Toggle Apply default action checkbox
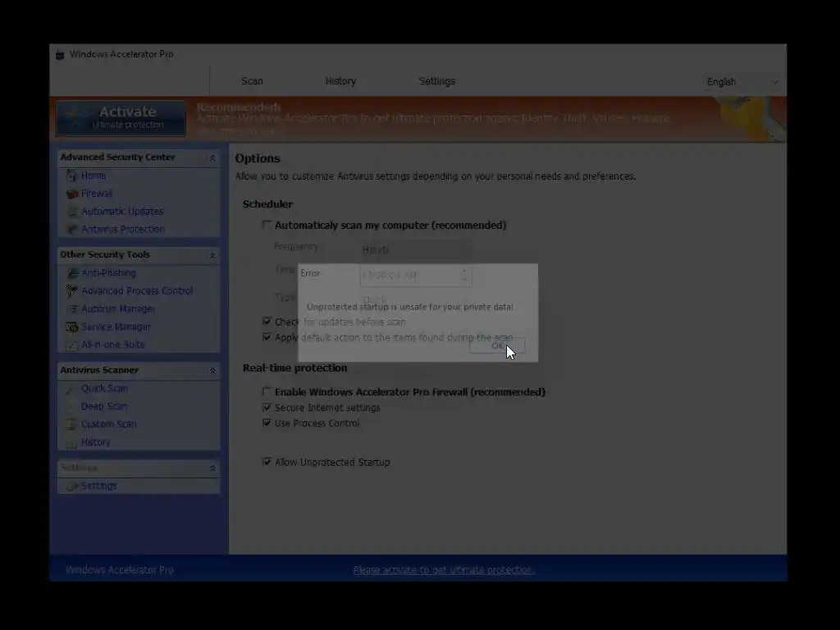This screenshot has width=840, height=630. (267, 337)
